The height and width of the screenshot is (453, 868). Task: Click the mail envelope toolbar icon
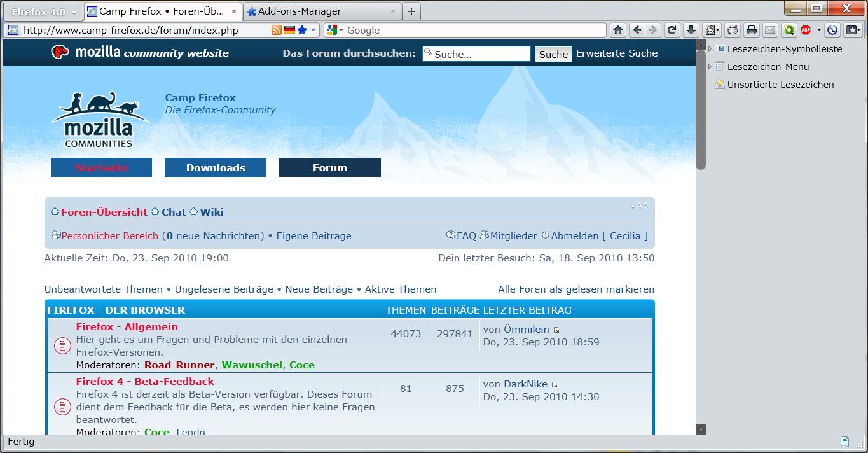point(770,30)
